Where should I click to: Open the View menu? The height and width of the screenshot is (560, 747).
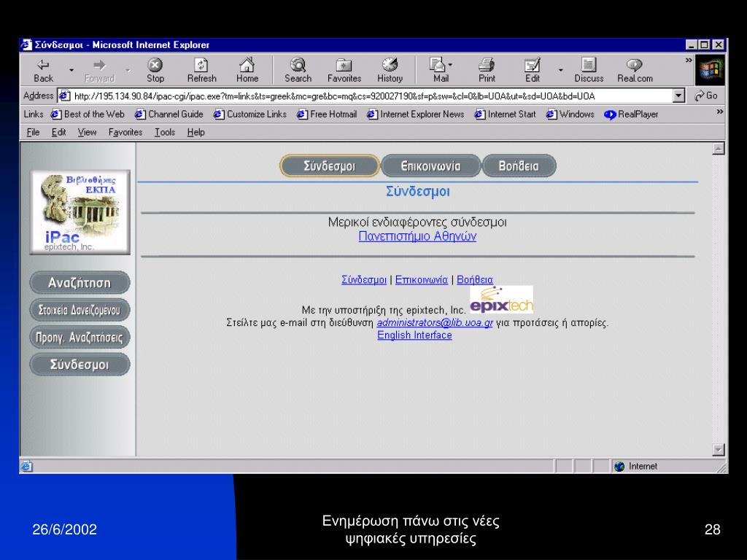[x=88, y=133]
